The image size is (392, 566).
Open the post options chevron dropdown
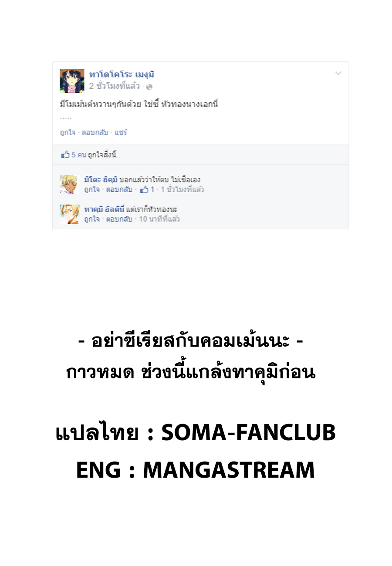click(x=338, y=74)
